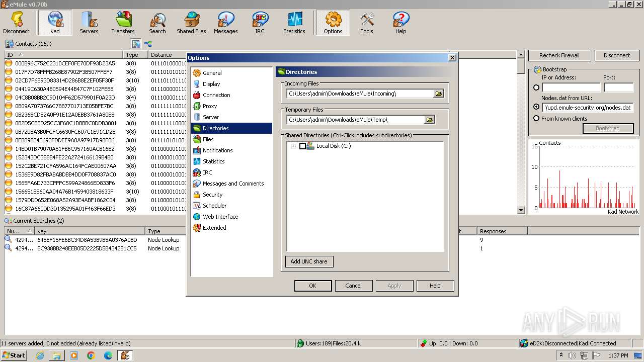Click the bootstrap IP or Address field
The width and height of the screenshot is (644, 362).
[x=571, y=87]
